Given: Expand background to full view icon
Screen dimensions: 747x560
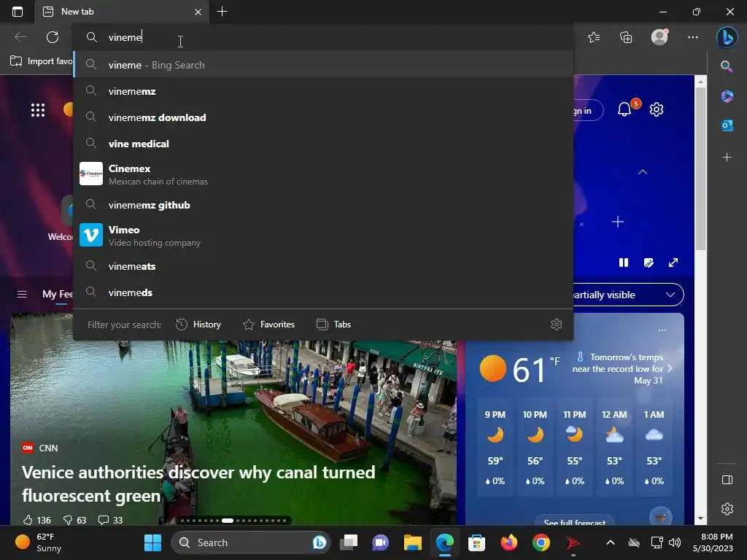Looking at the screenshot, I should (673, 262).
